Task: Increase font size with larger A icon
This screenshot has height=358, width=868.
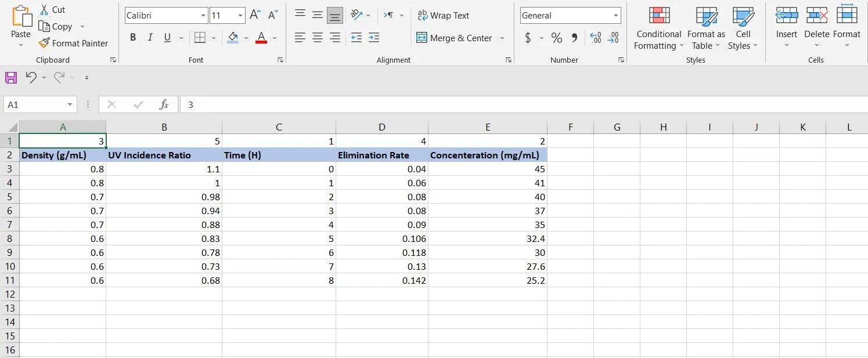Action: click(x=255, y=15)
